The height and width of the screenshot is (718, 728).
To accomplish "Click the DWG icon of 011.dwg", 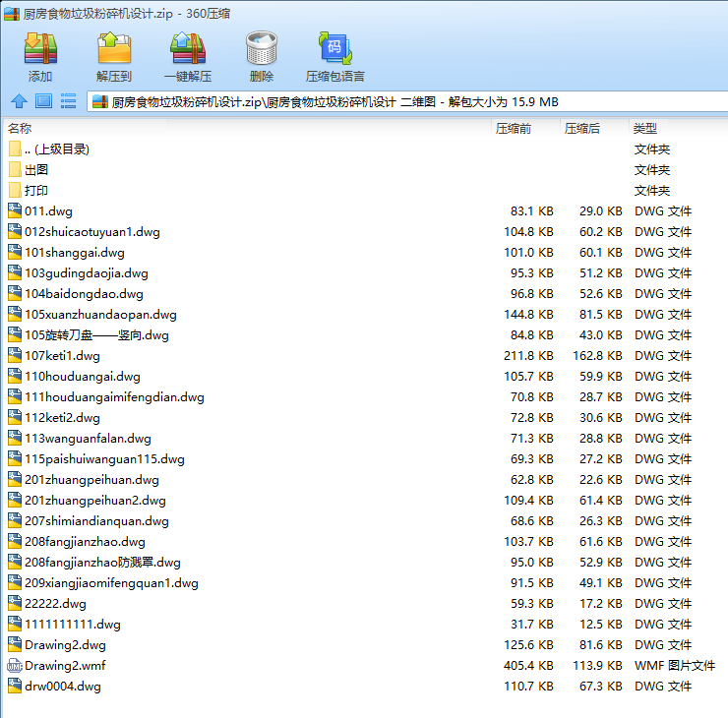I will tap(15, 210).
